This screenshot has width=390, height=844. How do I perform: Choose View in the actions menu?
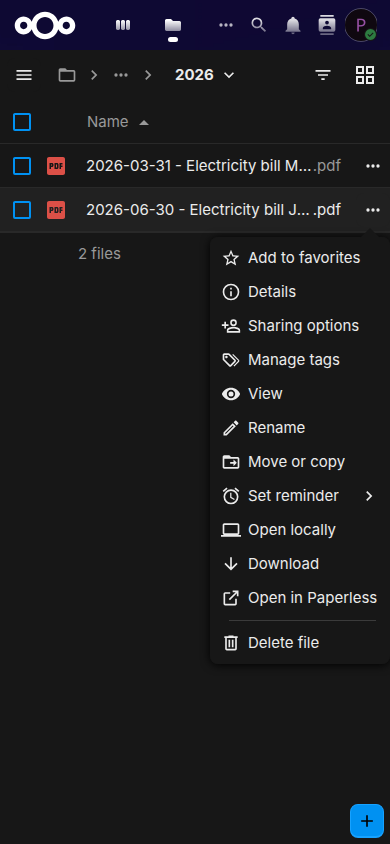(300, 393)
